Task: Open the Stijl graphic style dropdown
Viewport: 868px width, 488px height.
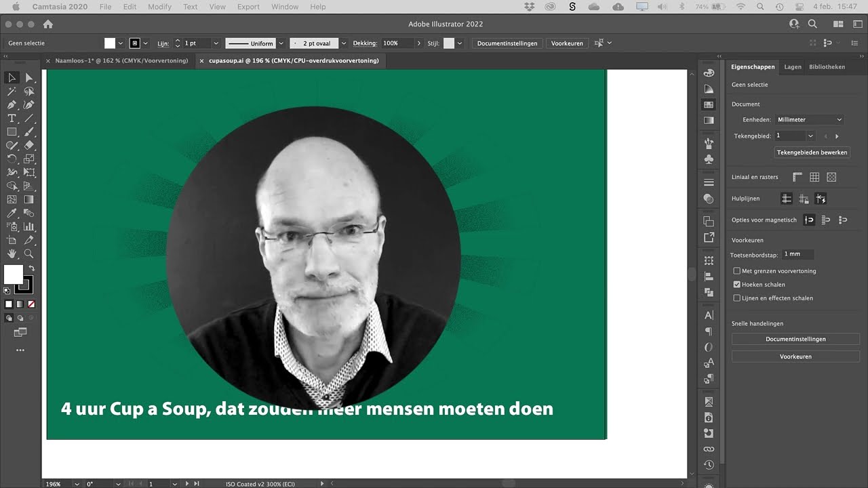Action: [459, 43]
